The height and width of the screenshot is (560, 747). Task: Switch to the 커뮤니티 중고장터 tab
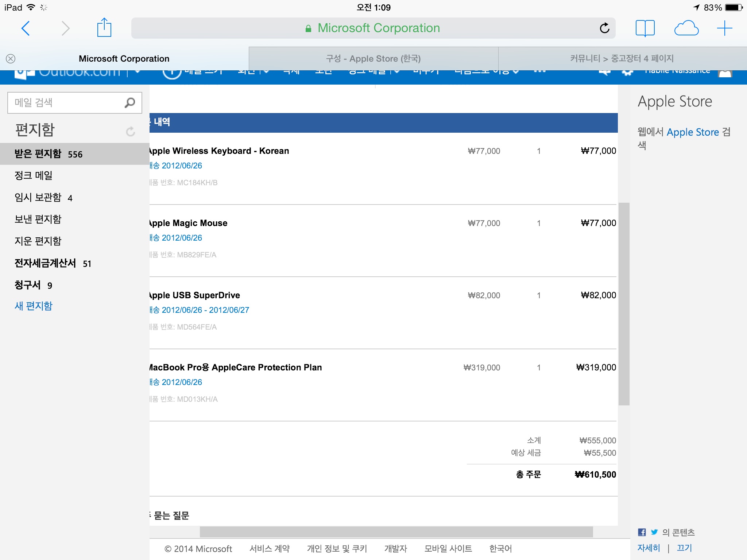622,59
